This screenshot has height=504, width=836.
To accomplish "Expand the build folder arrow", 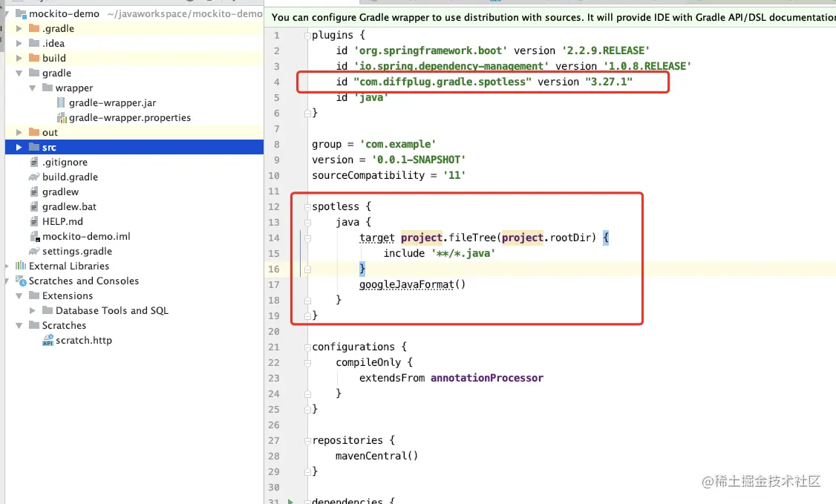I will click(19, 58).
